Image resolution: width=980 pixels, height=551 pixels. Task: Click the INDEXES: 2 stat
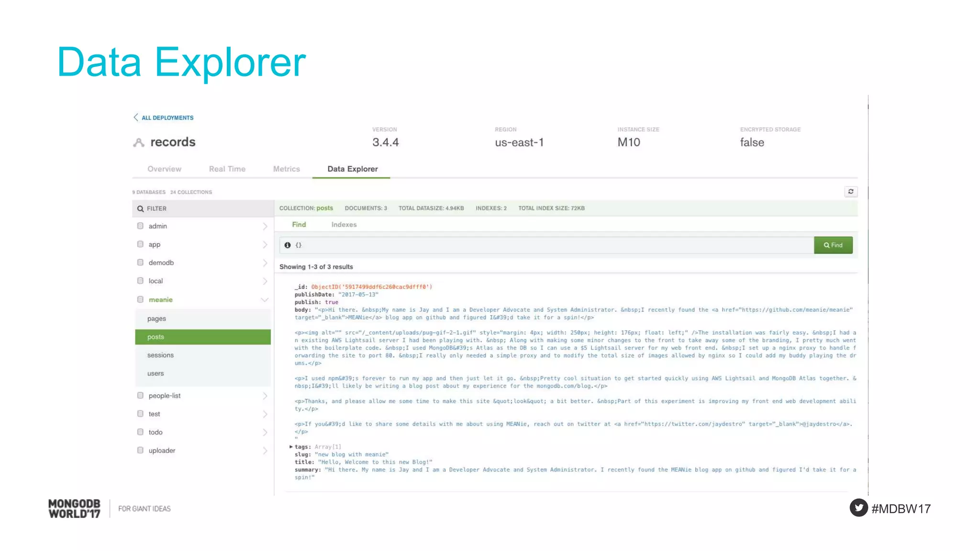491,208
